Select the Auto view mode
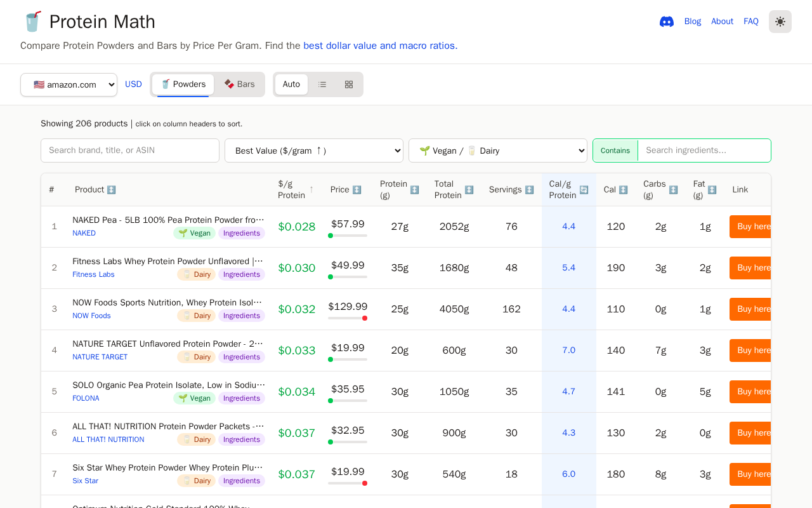812x508 pixels. 291,84
